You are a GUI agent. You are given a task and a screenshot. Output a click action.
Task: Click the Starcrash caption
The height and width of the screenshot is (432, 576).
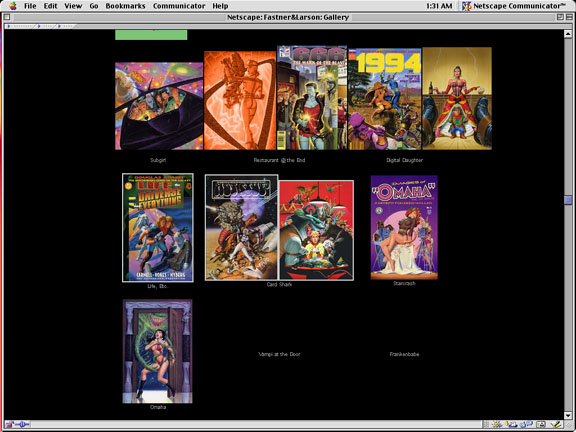click(x=404, y=283)
